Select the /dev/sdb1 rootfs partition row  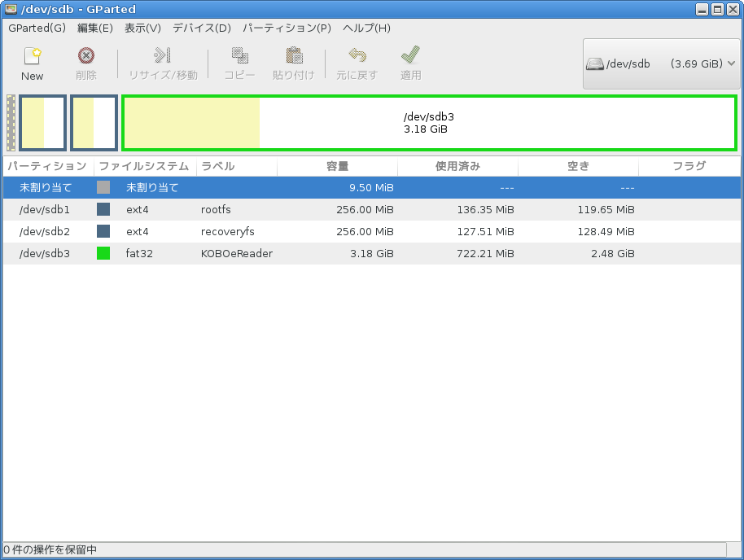coord(326,209)
